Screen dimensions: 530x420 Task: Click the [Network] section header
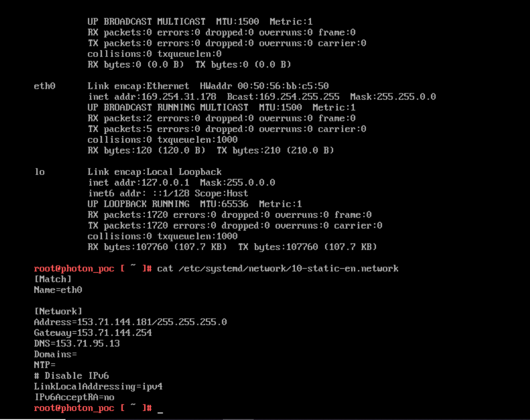(x=58, y=311)
